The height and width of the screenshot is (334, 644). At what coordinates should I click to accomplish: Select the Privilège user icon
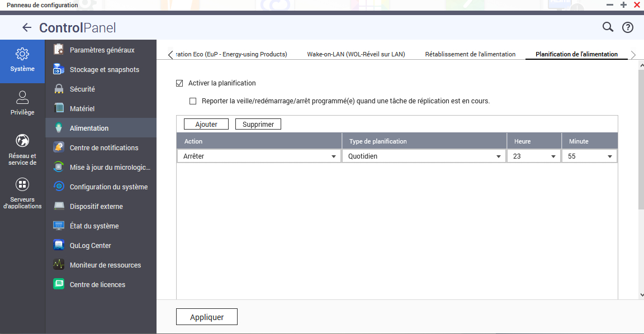click(22, 97)
